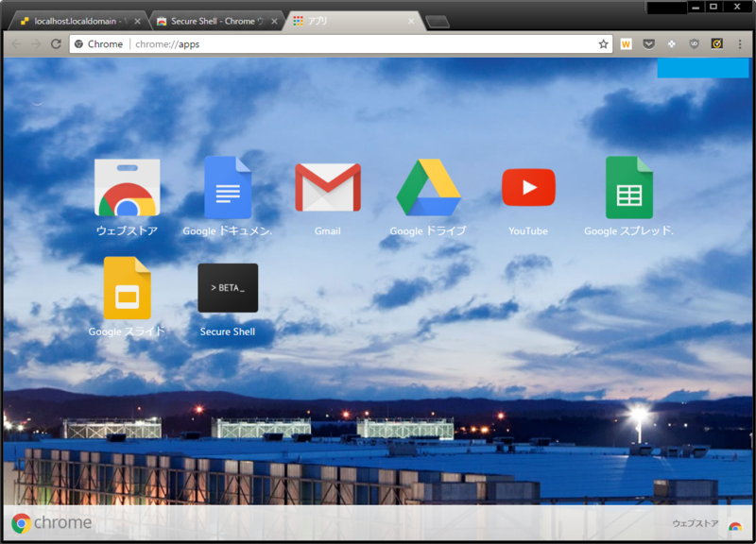This screenshot has width=756, height=544.
Task: Reload the current page
Action: pyautogui.click(x=56, y=44)
